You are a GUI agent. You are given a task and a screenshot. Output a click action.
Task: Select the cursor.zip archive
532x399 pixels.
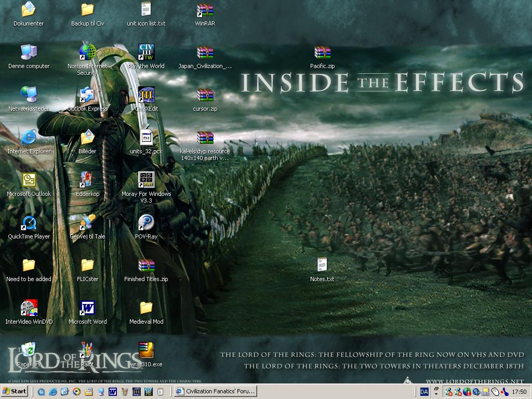pos(205,96)
